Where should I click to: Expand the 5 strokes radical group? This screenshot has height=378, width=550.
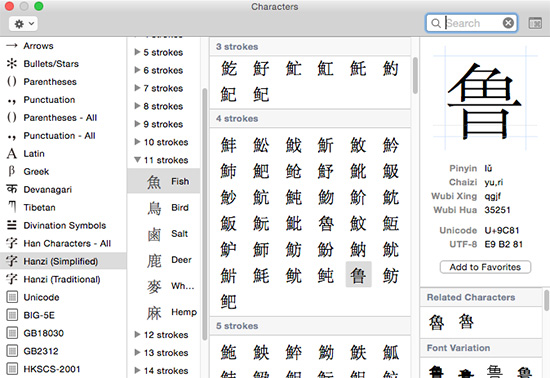pos(137,52)
